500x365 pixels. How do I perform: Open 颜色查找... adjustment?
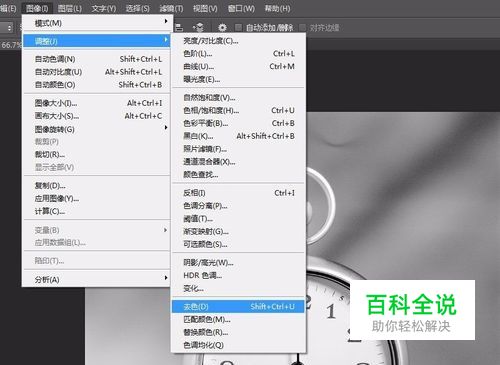coord(238,175)
